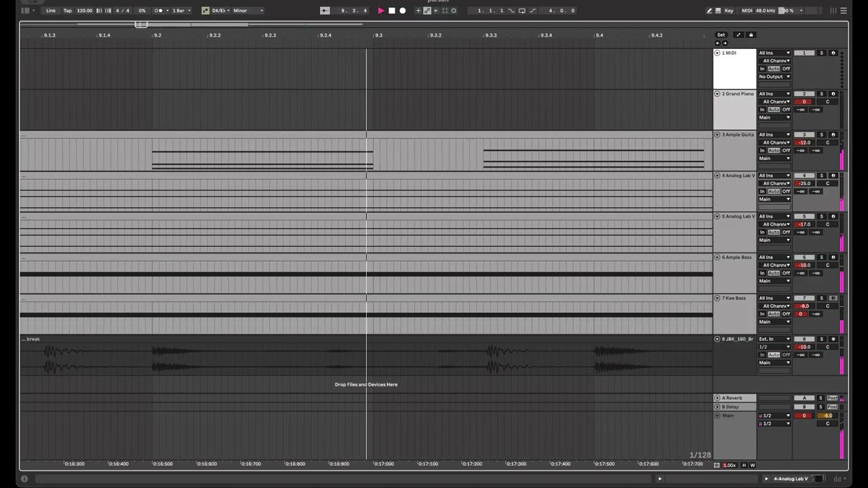868x488 pixels.
Task: Click the Previous Locator arrow
Action: 717,43
